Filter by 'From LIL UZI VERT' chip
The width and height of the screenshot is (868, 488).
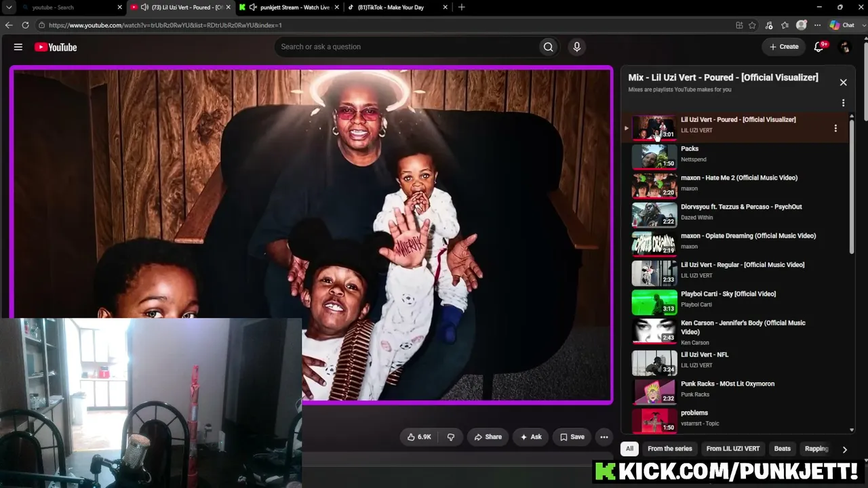pos(733,449)
